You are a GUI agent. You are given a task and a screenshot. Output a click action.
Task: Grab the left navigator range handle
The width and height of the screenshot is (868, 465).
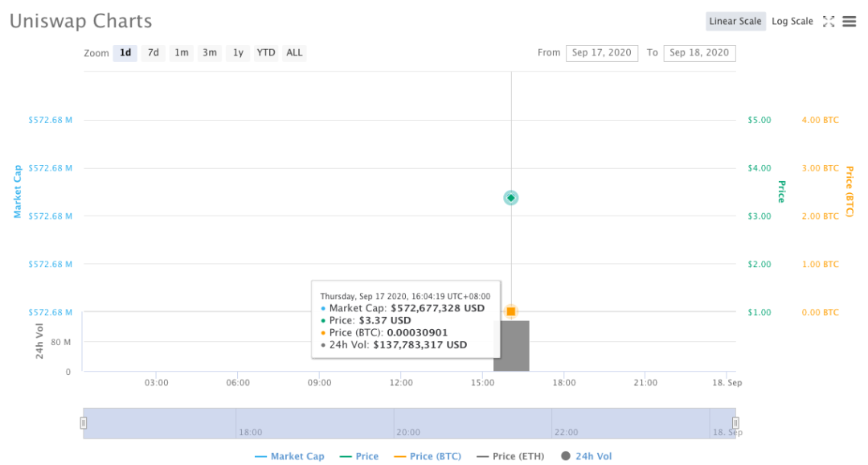[84, 423]
